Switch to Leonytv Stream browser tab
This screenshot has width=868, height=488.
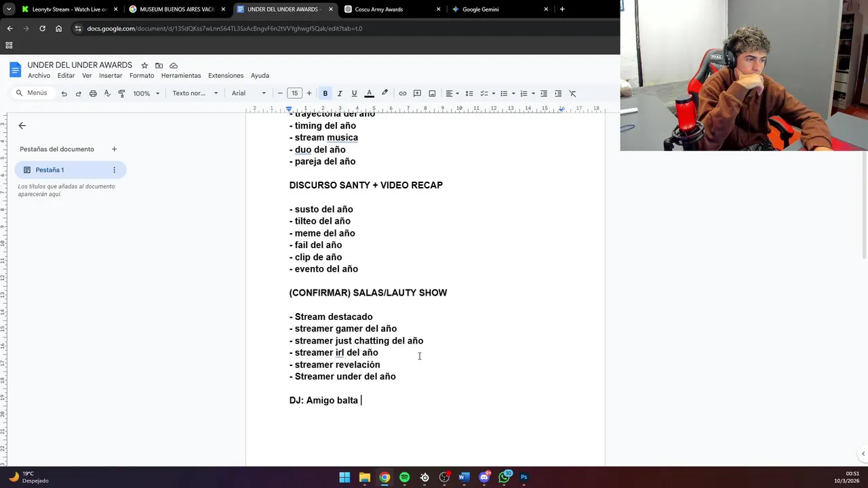(x=69, y=9)
